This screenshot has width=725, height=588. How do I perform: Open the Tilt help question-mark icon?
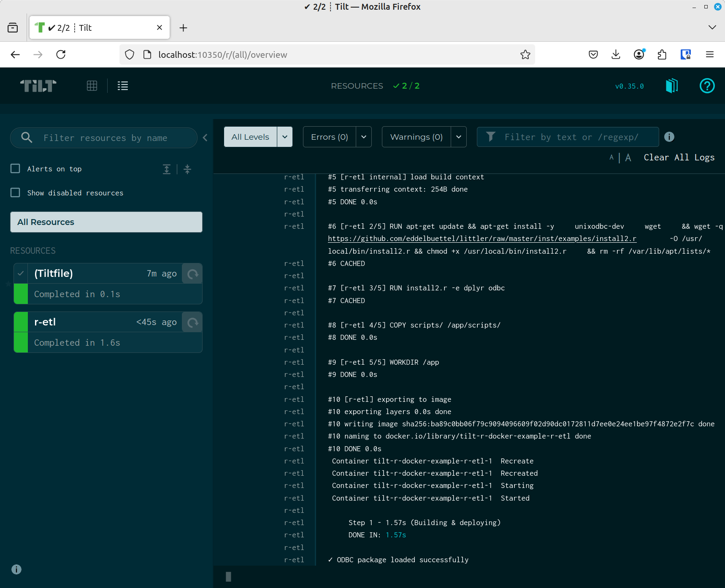[707, 86]
